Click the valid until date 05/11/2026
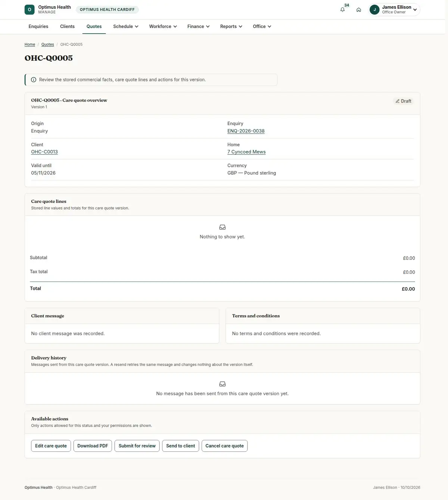Image resolution: width=448 pixels, height=500 pixels. click(43, 173)
